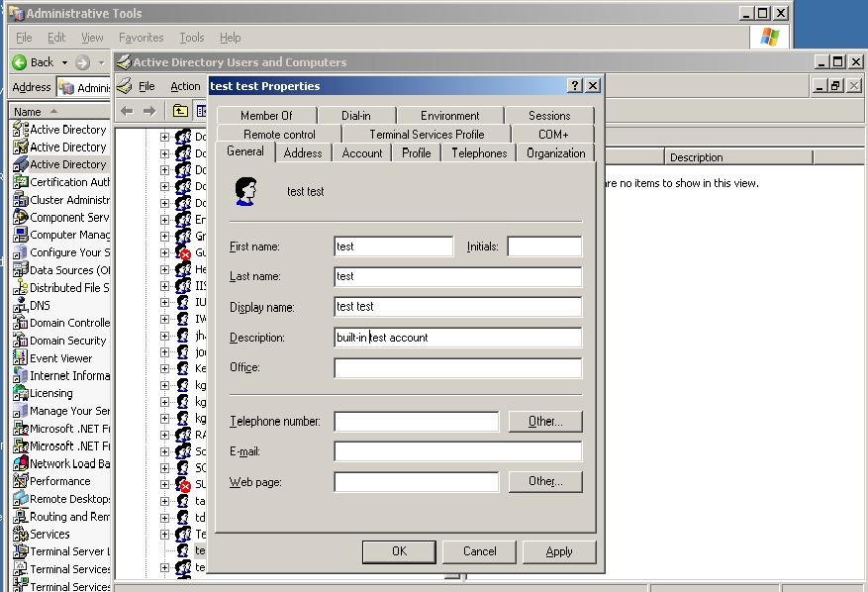Viewport: 868px width, 592px height.
Task: Open the Organization tab
Action: [x=556, y=153]
